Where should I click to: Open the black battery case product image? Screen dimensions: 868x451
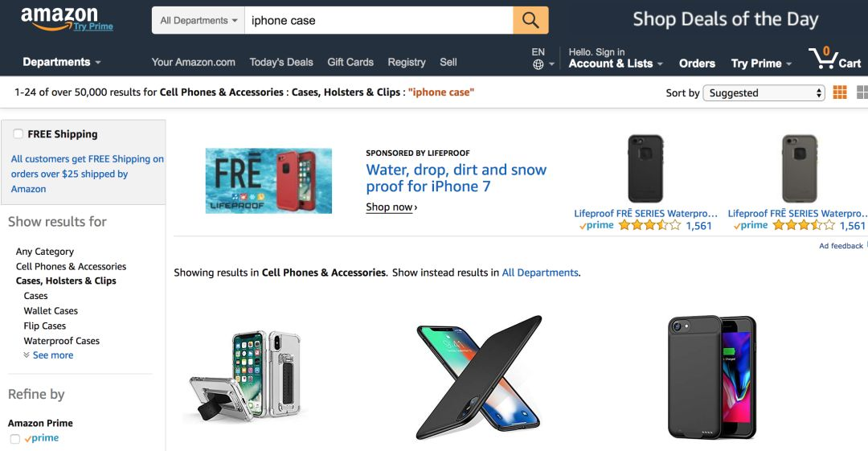point(712,377)
